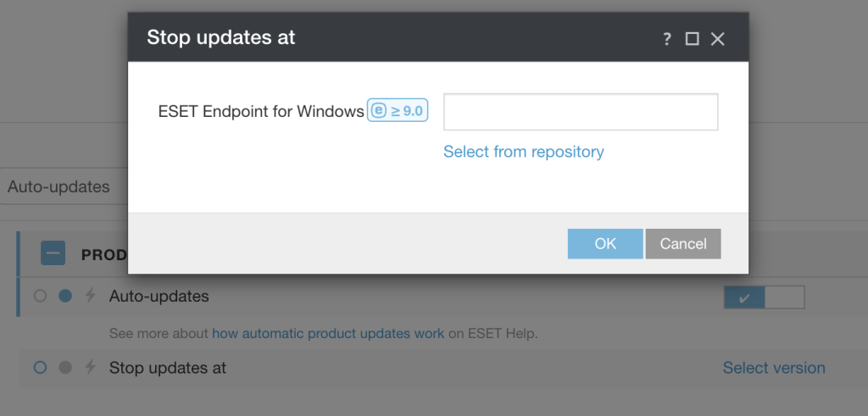Collapse the PROD section with the minus icon
The width and height of the screenshot is (868, 416).
pos(53,253)
